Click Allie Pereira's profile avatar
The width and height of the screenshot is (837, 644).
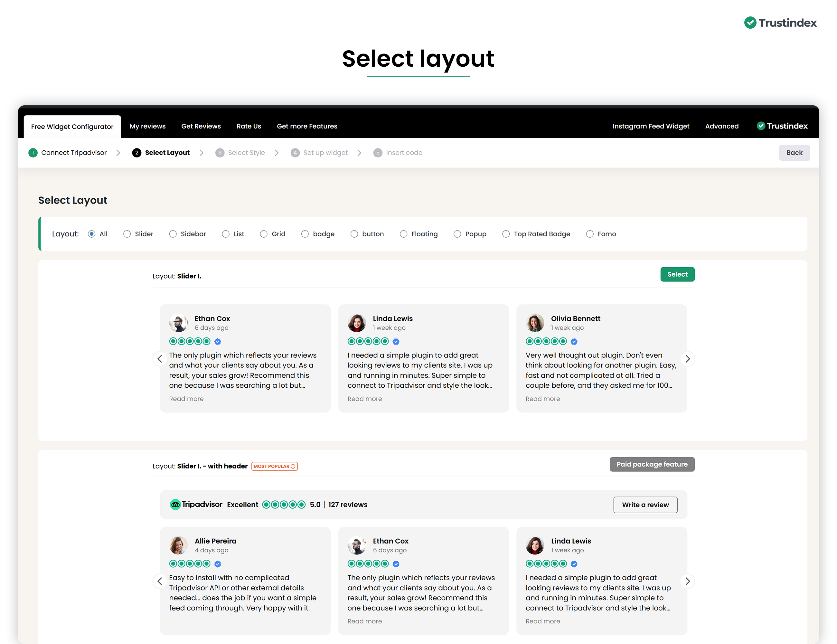(x=179, y=545)
